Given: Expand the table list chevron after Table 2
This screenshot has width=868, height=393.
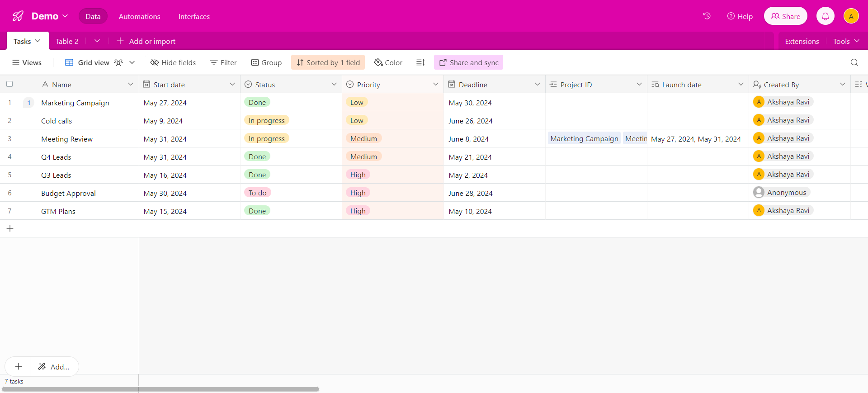Looking at the screenshot, I should click(97, 41).
